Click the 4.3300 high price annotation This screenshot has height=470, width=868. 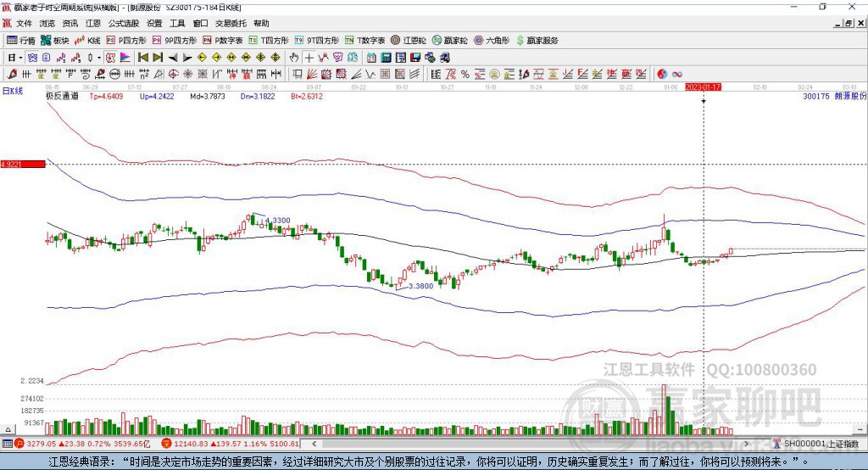pos(278,221)
